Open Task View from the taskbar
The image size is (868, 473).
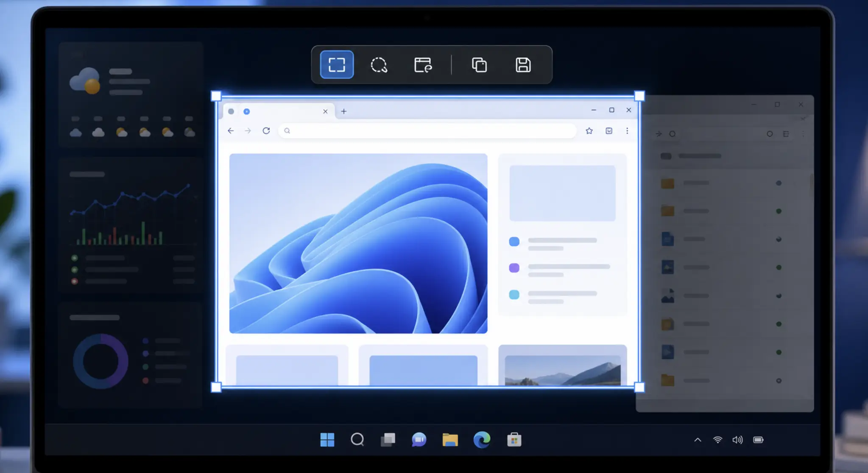point(388,440)
